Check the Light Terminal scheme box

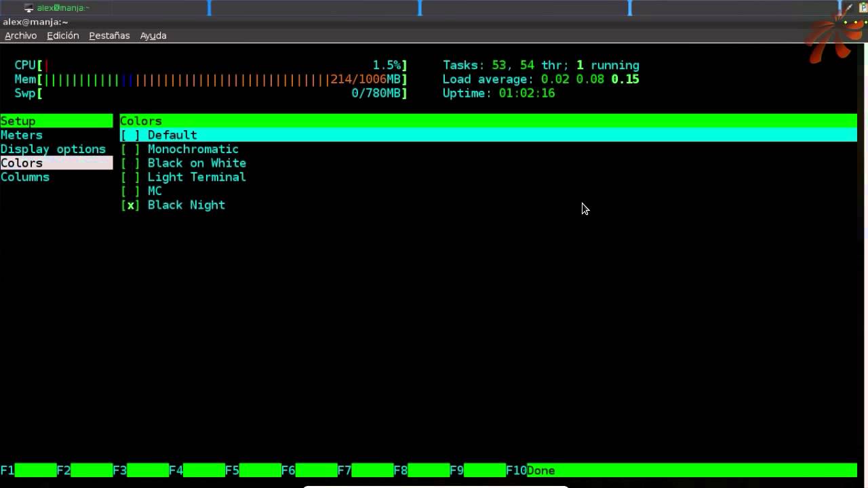(x=130, y=177)
